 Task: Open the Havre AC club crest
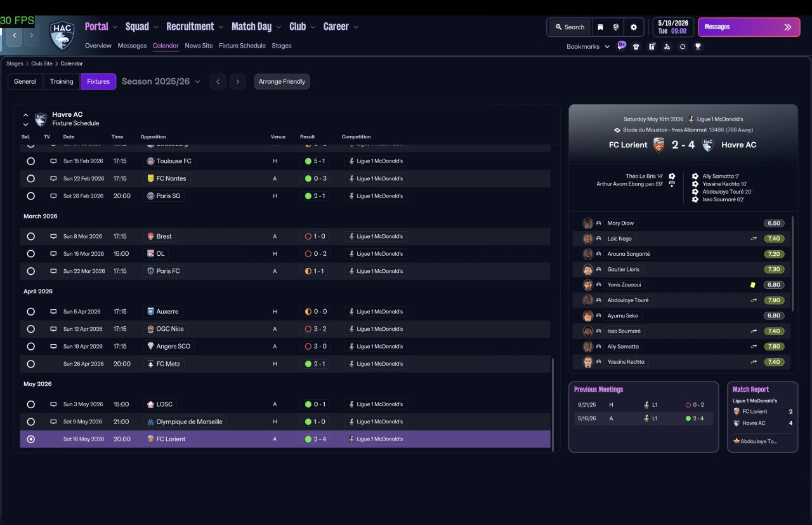(x=62, y=36)
